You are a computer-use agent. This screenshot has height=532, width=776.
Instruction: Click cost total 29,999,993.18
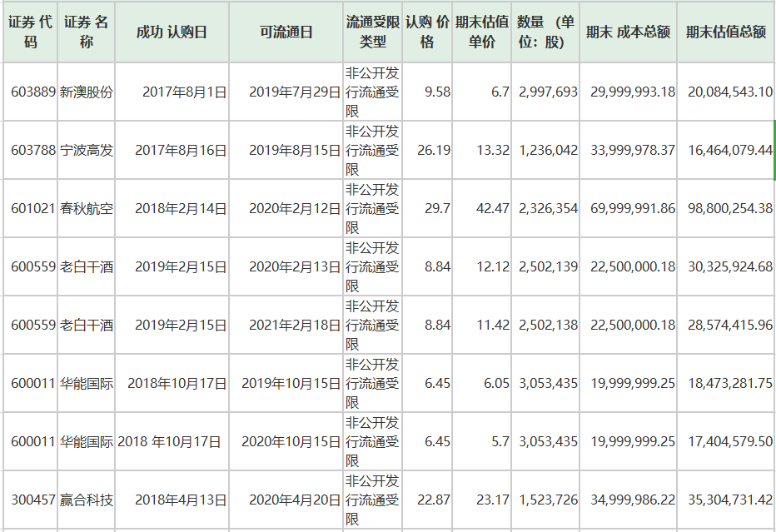pyautogui.click(x=633, y=92)
